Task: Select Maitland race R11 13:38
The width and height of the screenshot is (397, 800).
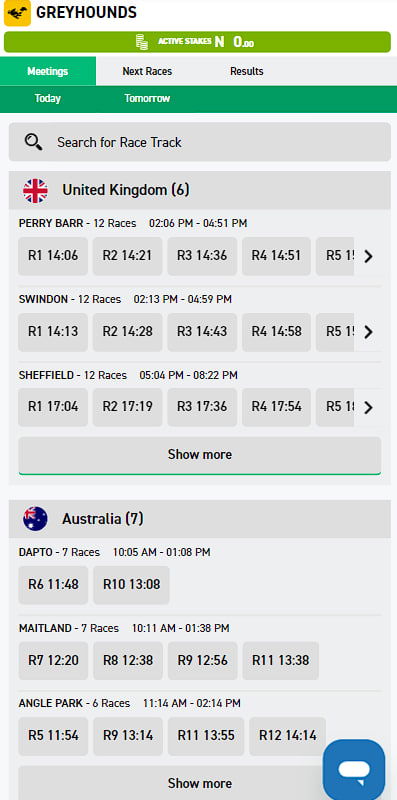Action: coord(281,661)
